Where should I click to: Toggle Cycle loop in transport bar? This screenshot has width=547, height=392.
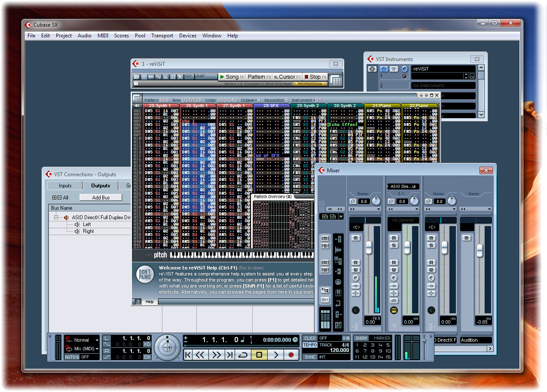pos(243,355)
